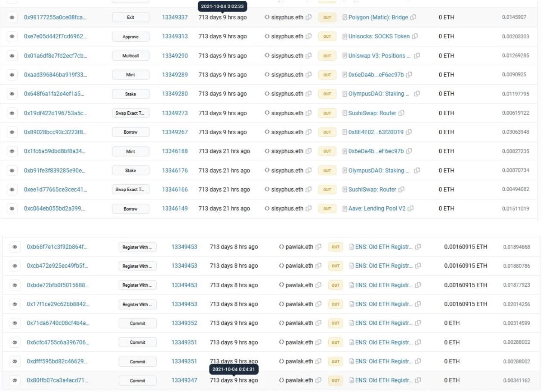Click eye icon for transaction 0xb66f7e1c3f92b864f
This screenshot has height=392, width=543.
pyautogui.click(x=15, y=247)
